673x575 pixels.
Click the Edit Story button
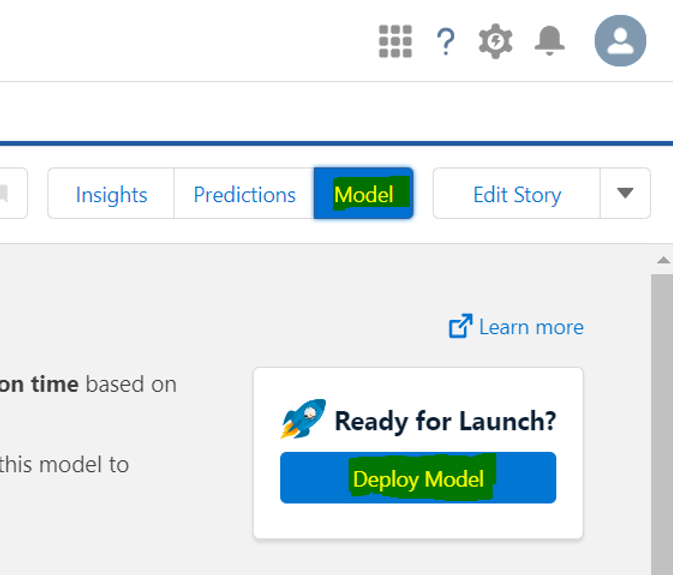(x=517, y=194)
